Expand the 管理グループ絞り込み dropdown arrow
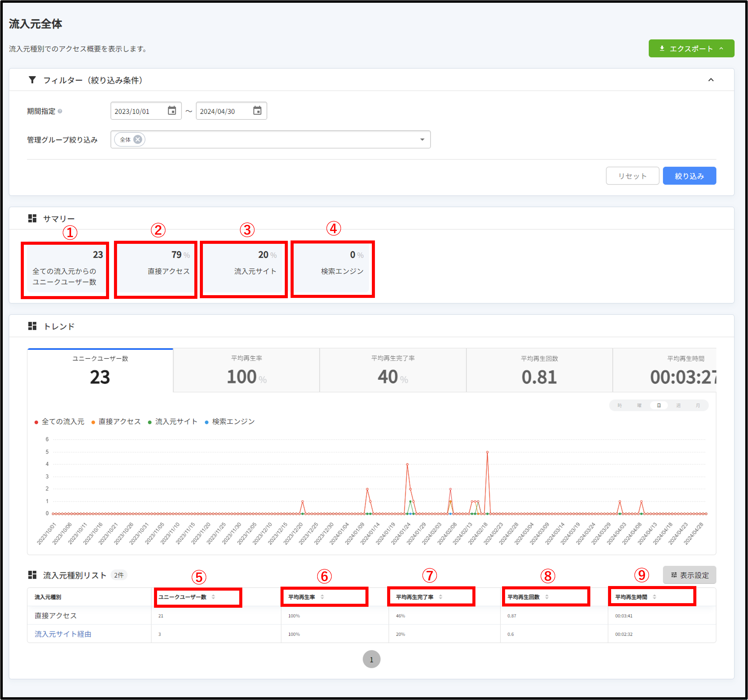The width and height of the screenshot is (748, 700). point(422,140)
